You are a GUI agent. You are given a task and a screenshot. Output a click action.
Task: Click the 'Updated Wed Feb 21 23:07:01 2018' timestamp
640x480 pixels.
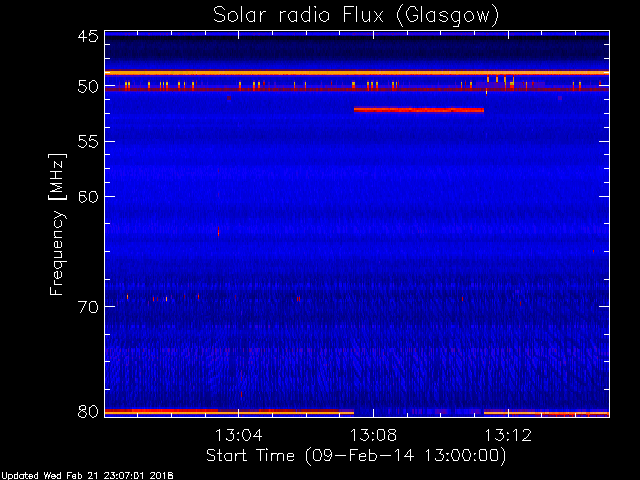pos(87,476)
